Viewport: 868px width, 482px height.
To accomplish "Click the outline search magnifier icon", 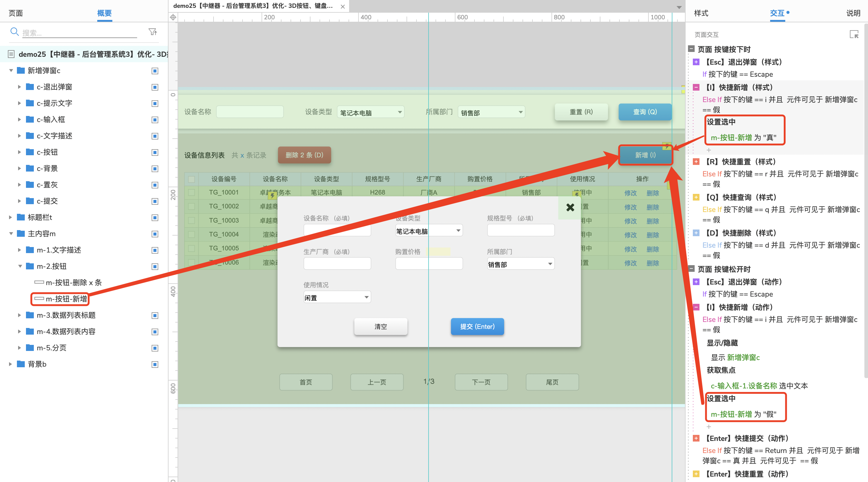I will click(x=14, y=32).
